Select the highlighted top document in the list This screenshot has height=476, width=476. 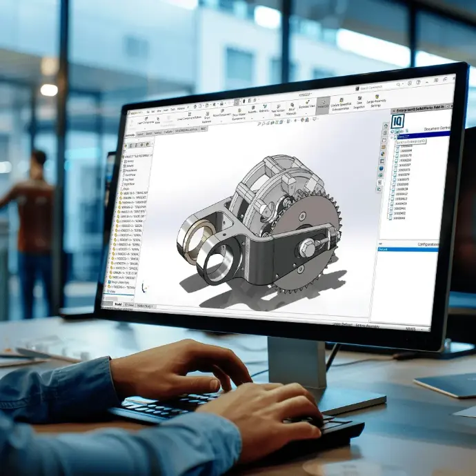(x=404, y=136)
